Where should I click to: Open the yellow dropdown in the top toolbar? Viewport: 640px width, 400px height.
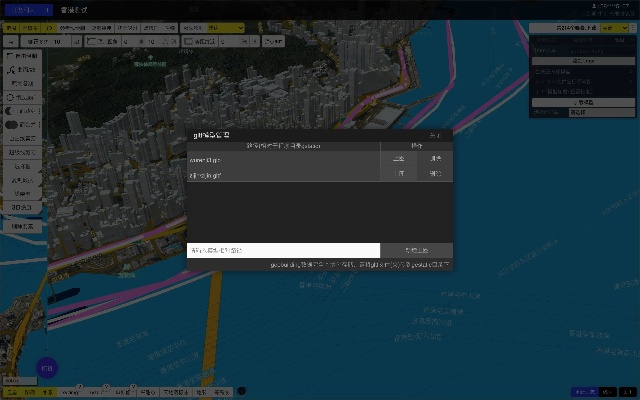pyautogui.click(x=225, y=29)
